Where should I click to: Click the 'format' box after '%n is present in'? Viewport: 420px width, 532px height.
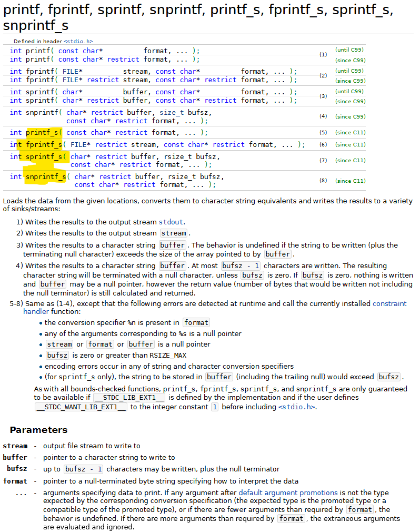pos(196,322)
